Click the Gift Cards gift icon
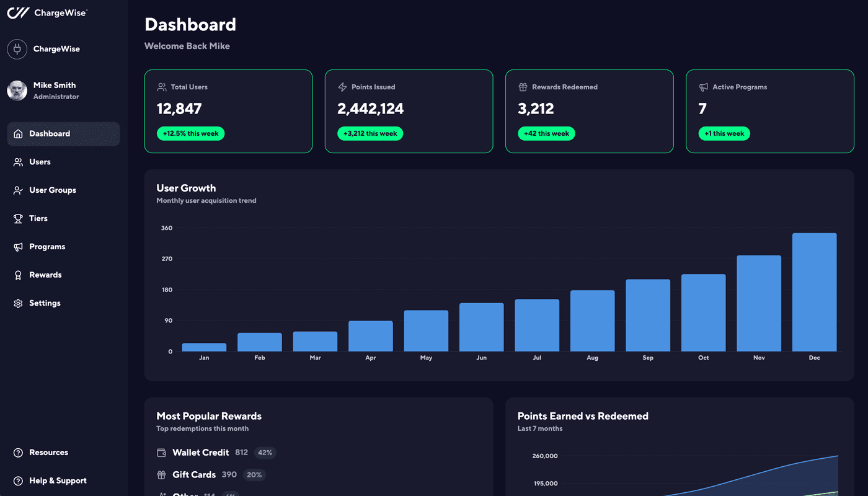868x496 pixels. [162, 474]
